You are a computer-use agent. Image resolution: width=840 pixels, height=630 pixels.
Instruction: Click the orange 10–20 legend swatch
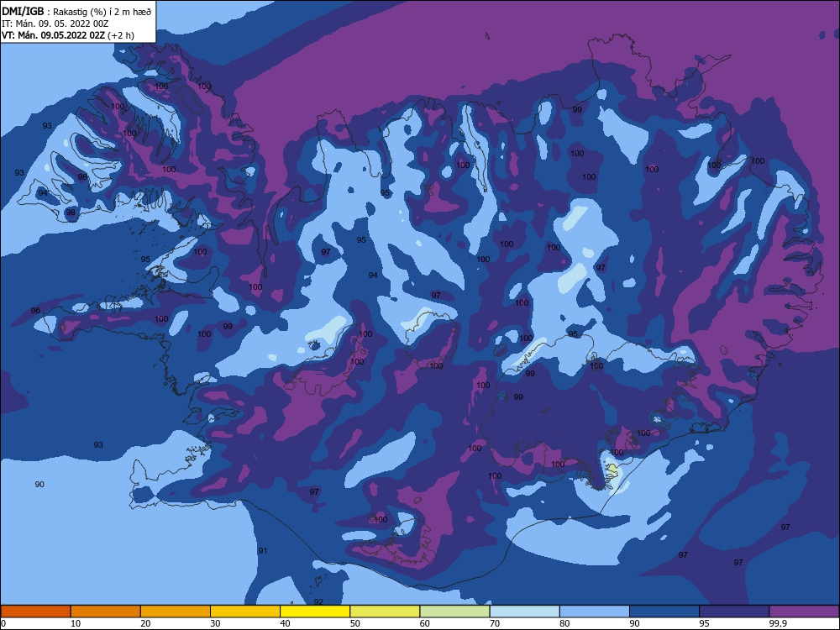106,612
